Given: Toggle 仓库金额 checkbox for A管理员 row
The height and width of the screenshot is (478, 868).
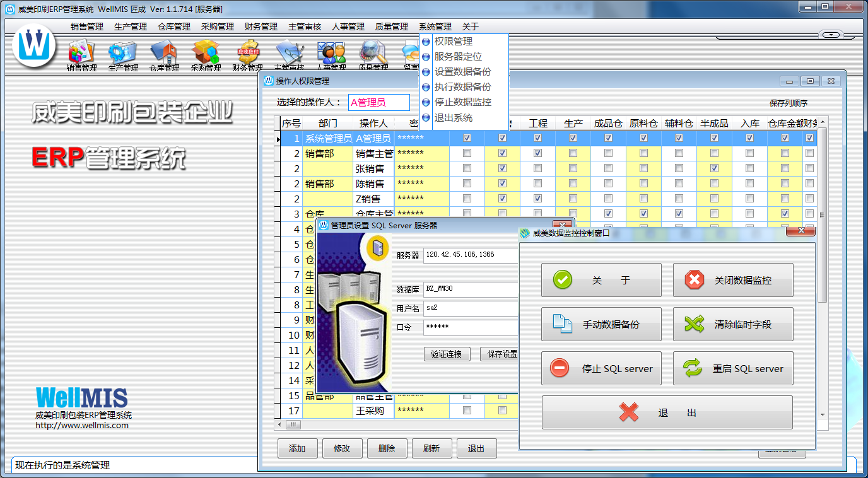Looking at the screenshot, I should [x=785, y=138].
